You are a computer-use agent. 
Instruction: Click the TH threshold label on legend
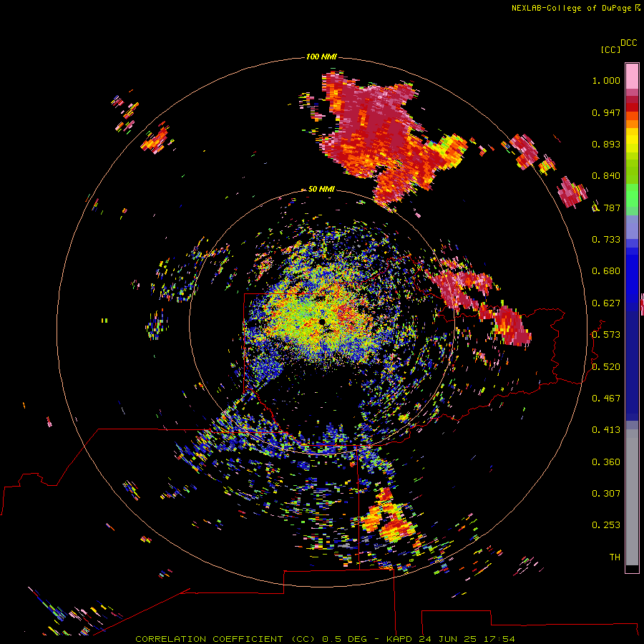coord(615,557)
